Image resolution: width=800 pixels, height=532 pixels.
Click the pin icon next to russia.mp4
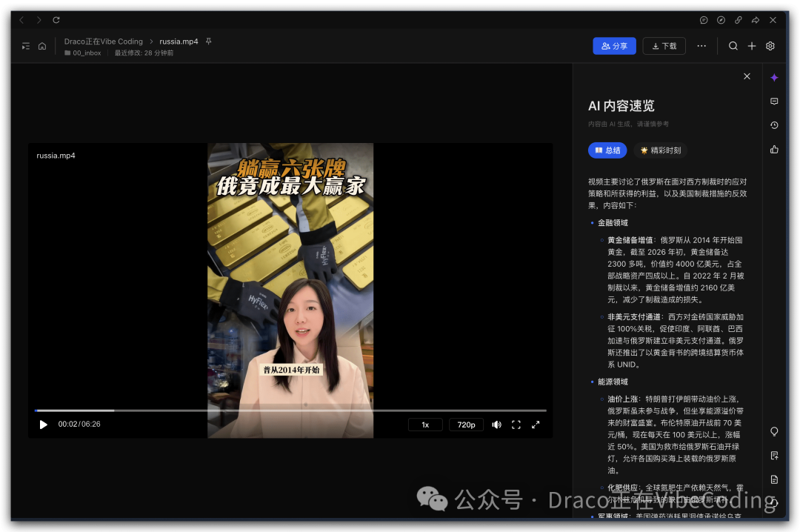point(208,41)
